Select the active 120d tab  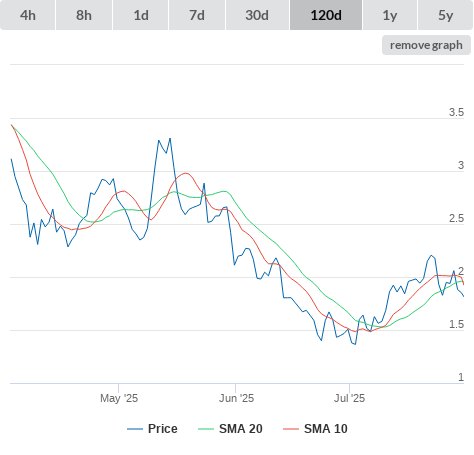point(326,15)
